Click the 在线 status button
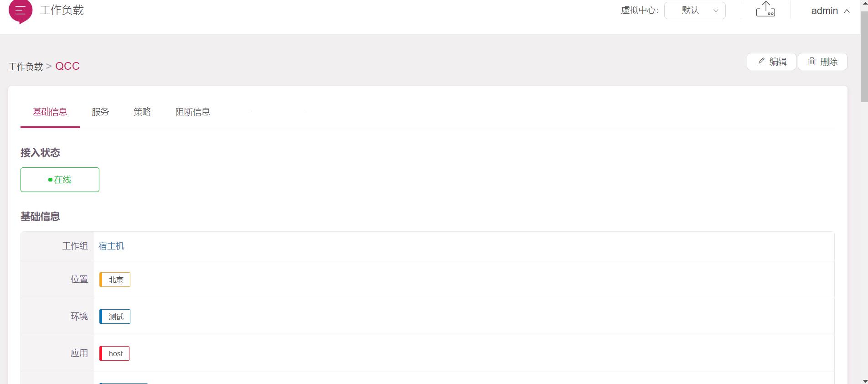Screen dimensions: 868x384 point(60,180)
